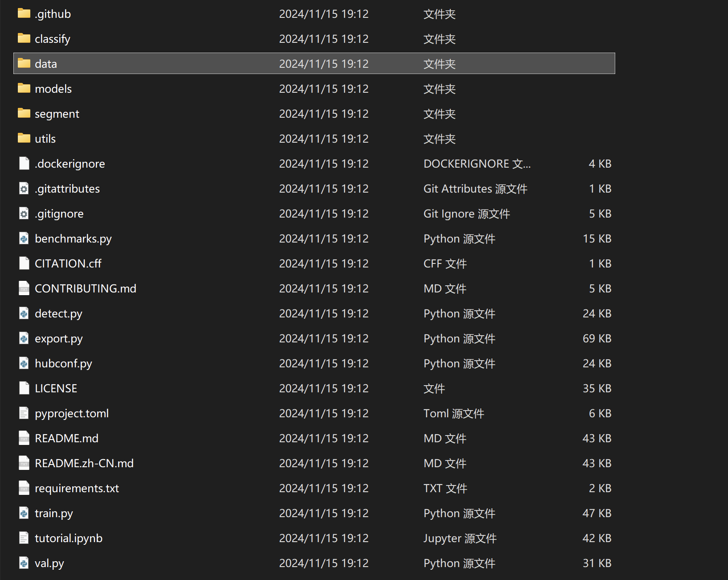
Task: Select the README.md file name
Action: 66,438
